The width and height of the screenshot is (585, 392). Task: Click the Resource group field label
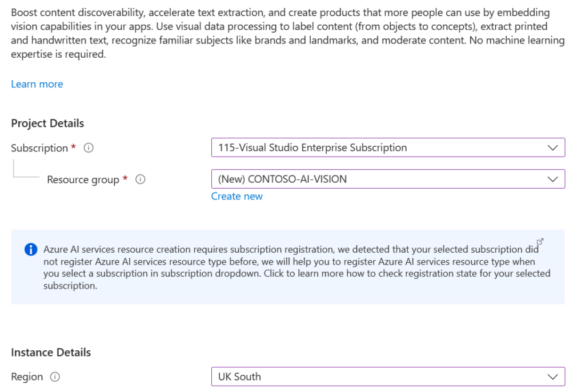tap(83, 180)
